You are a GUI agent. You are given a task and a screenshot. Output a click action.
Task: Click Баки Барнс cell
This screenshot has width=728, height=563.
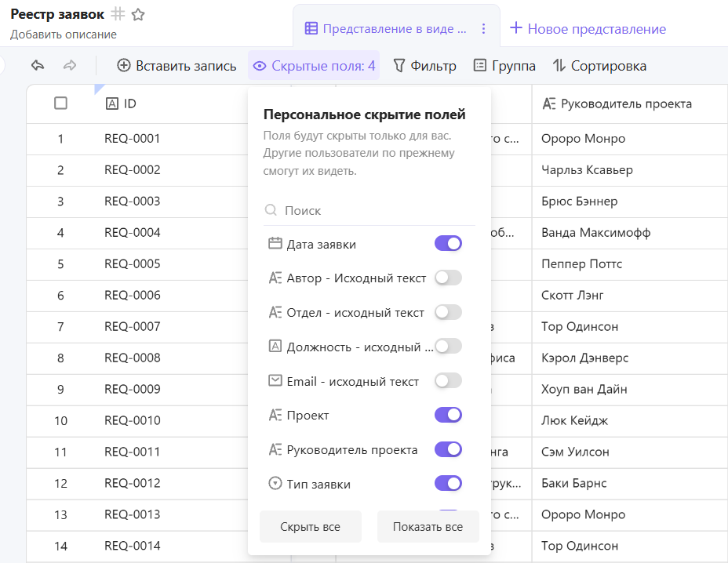point(574,483)
